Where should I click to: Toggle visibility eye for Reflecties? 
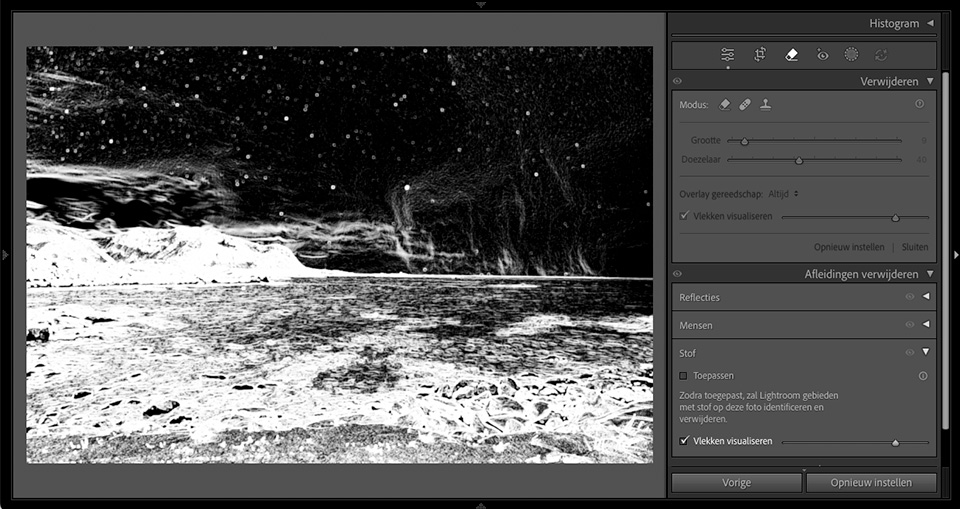pos(909,297)
